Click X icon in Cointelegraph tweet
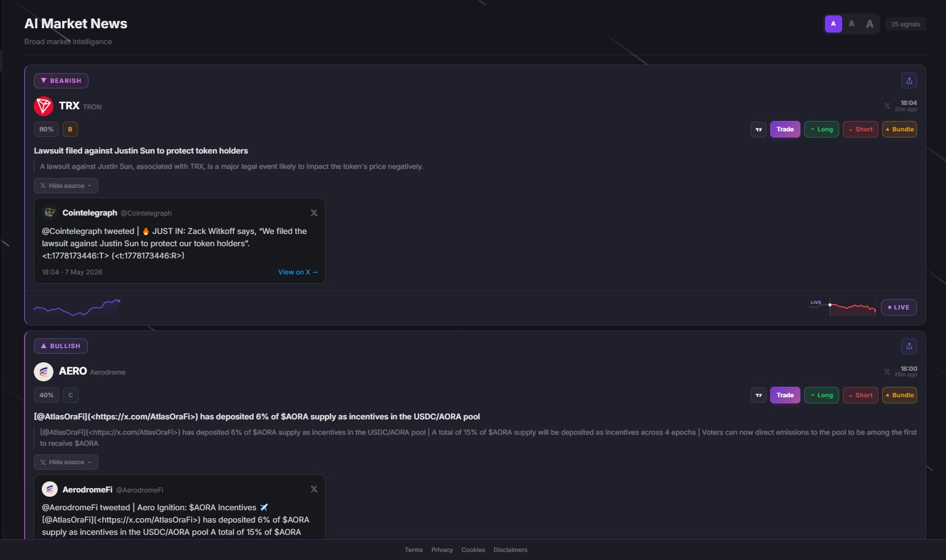The image size is (946, 560). tap(314, 213)
